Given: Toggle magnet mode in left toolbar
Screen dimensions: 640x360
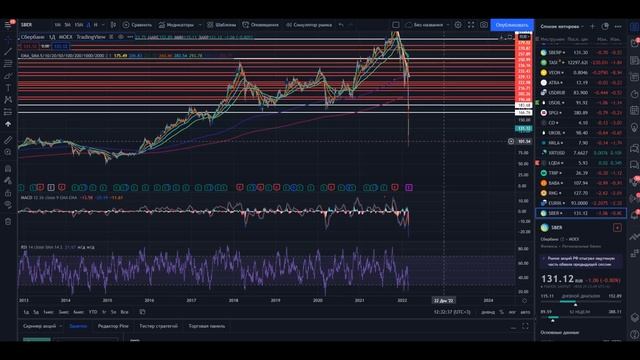Looking at the screenshot, I should pos(8,169).
